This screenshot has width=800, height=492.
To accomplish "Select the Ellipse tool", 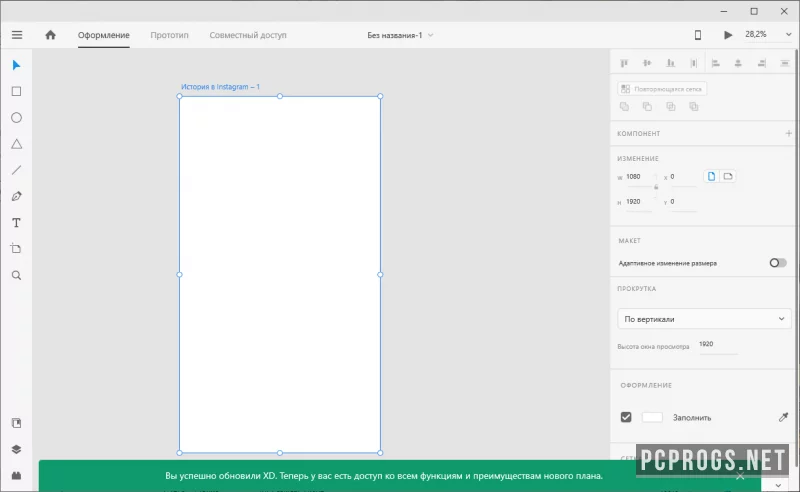I will pyautogui.click(x=16, y=118).
